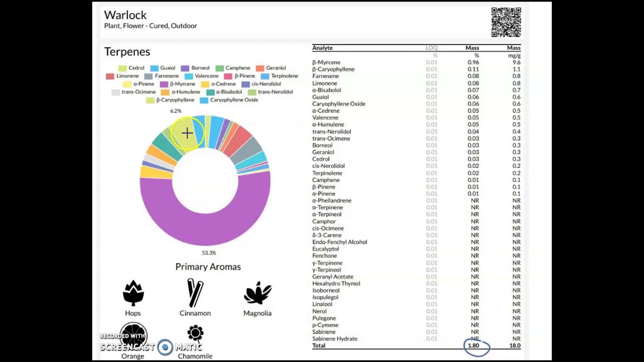Click the Endo-Fenchyl Alcohol row name

pos(340,242)
